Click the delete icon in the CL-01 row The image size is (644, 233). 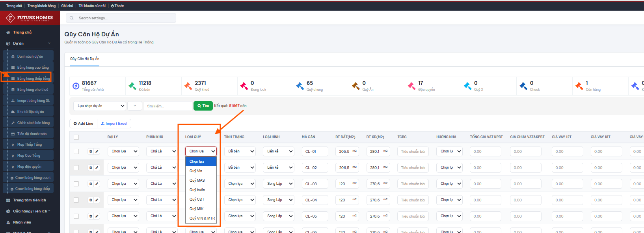click(91, 151)
